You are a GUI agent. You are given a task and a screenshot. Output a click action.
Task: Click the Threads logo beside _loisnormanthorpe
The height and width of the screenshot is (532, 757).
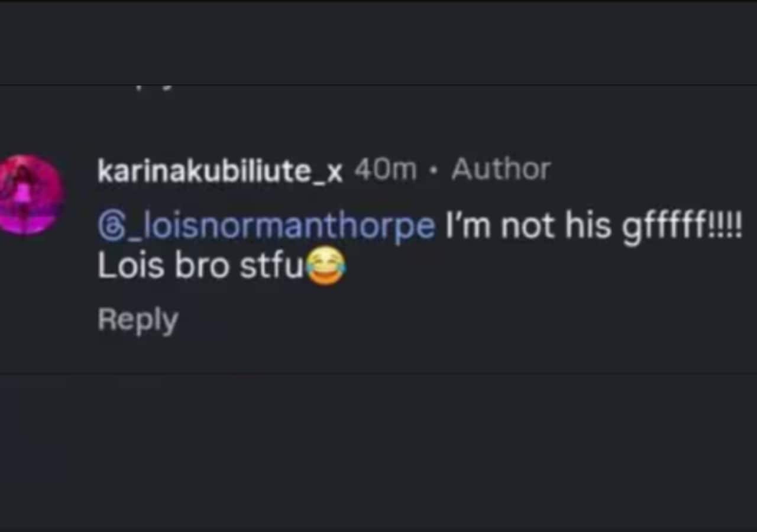[111, 227]
